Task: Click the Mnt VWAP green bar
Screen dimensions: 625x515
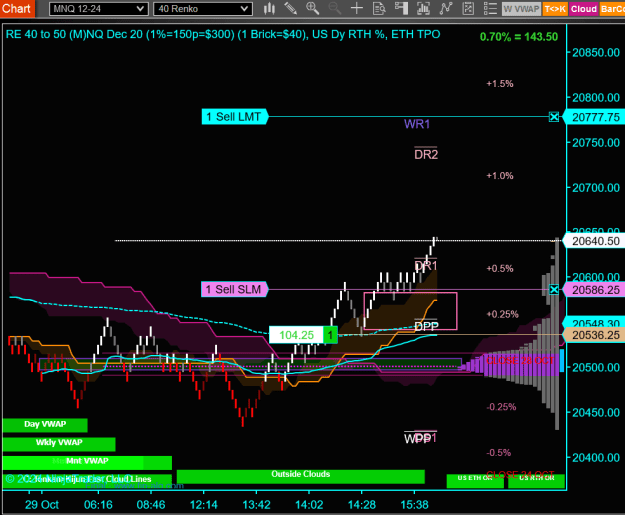Action: click(x=87, y=462)
